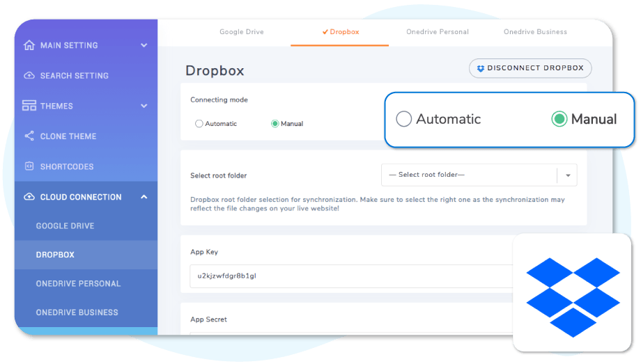This screenshot has height=364, width=641.
Task: Click the Search Setting cloud icon
Action: [29, 75]
